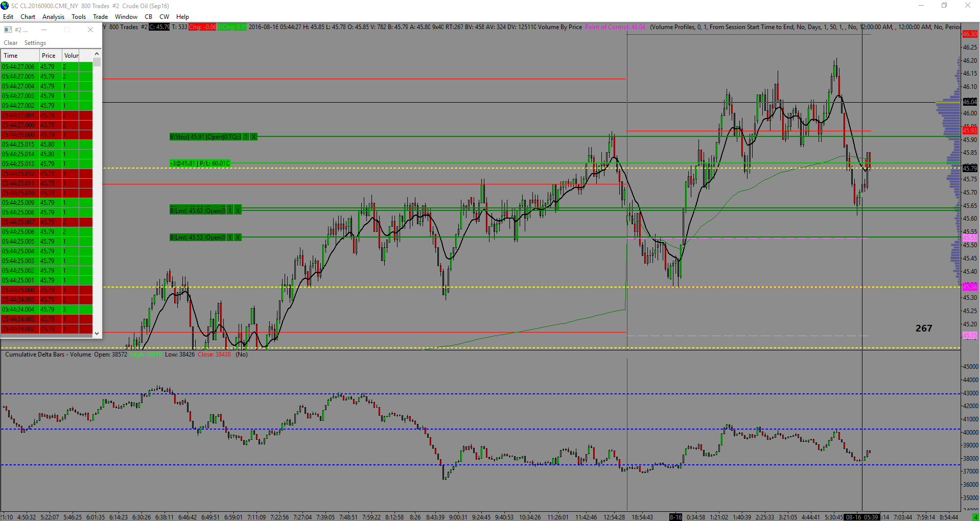This screenshot has width=980, height=521.
Task: Click the black 46.04 price scale marker
Action: pyautogui.click(x=970, y=102)
